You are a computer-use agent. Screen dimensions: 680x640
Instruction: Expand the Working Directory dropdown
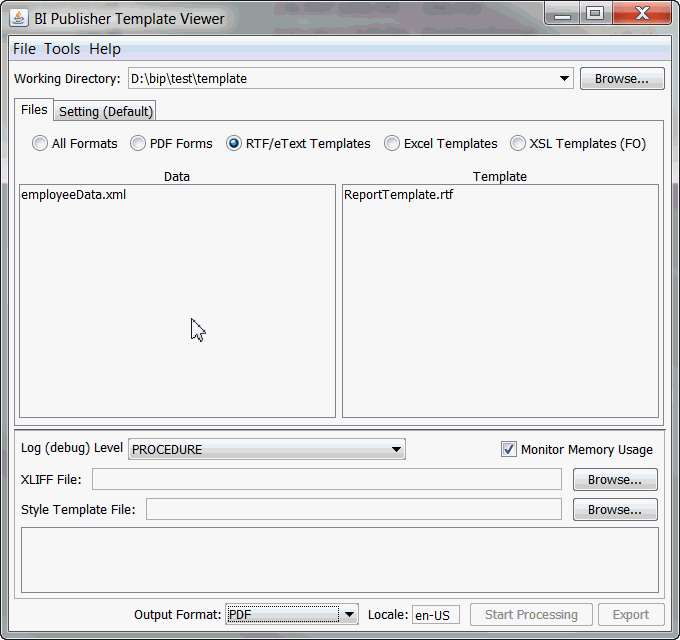pos(564,78)
